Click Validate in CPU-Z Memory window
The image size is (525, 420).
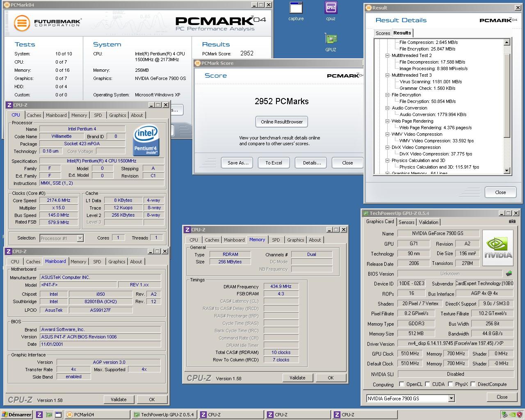(297, 378)
